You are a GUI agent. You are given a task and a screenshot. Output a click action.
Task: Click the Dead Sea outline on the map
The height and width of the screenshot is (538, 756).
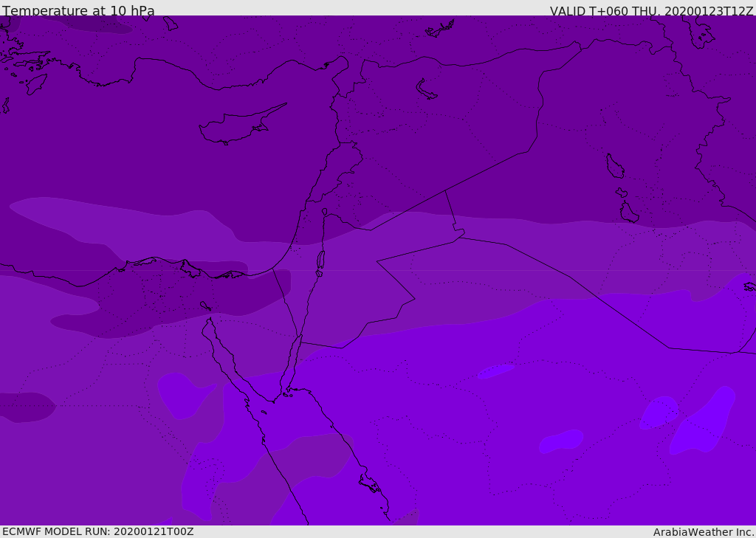tap(320, 261)
